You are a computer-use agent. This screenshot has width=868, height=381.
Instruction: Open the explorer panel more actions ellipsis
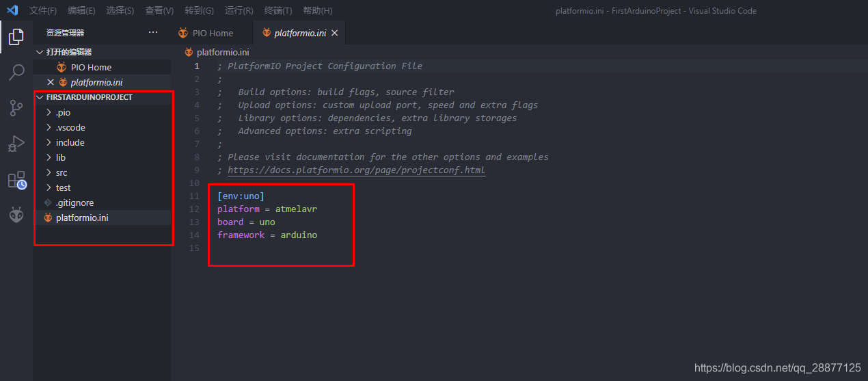pos(153,32)
